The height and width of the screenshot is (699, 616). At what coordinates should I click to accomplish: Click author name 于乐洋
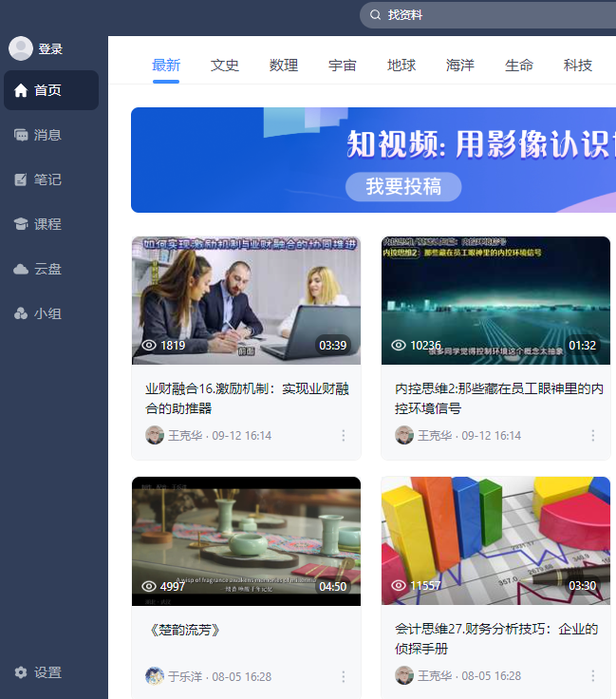185,677
